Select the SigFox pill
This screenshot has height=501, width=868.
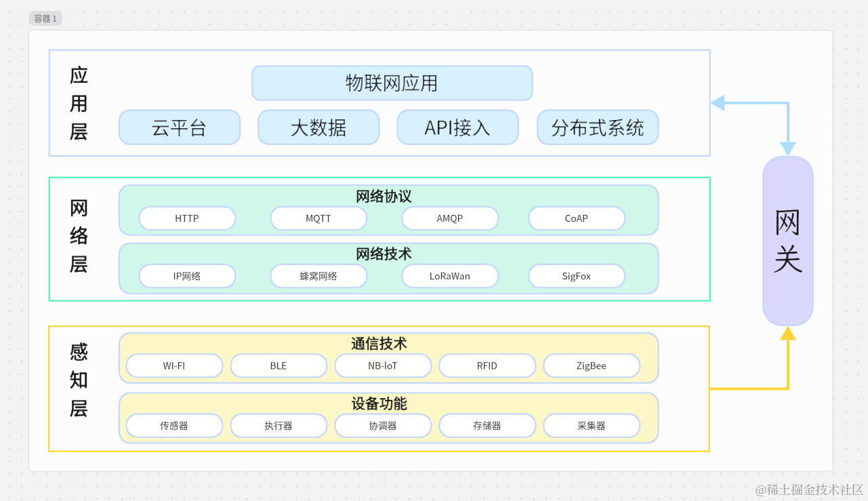point(577,276)
